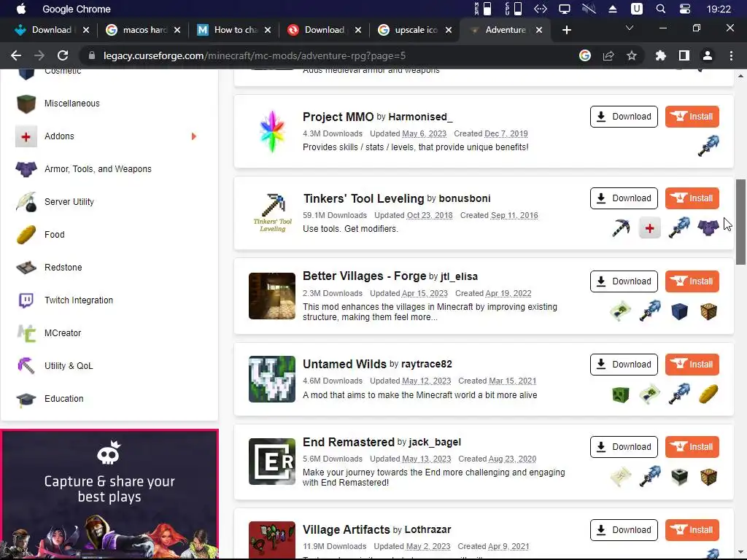
Task: Open tab search chevron dropdown
Action: (x=630, y=28)
